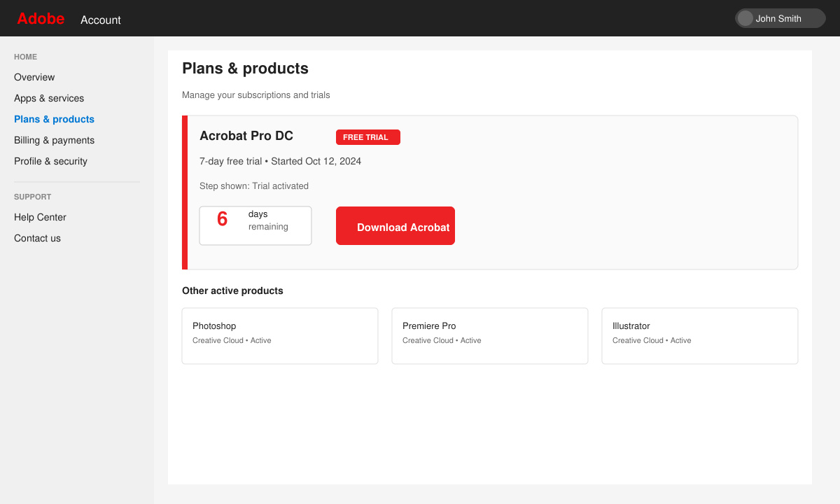Open the Illustrator product card
The height and width of the screenshot is (504, 840).
coord(700,336)
